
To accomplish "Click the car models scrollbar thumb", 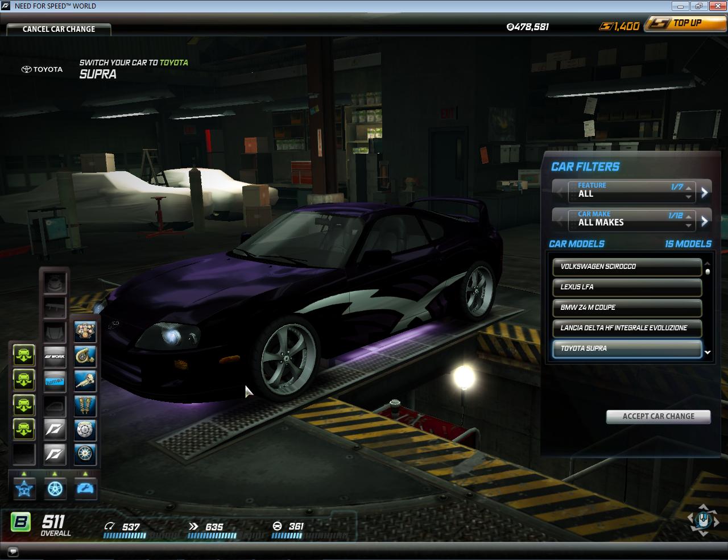I will click(708, 272).
